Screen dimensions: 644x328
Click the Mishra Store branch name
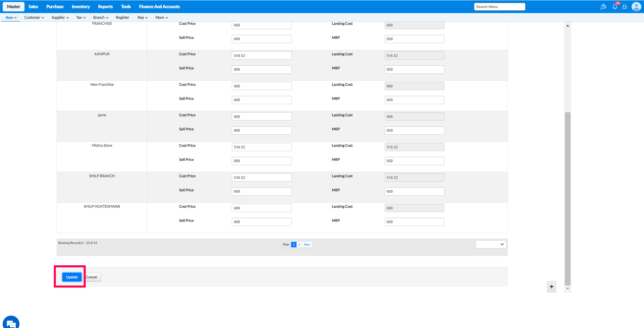tap(102, 145)
